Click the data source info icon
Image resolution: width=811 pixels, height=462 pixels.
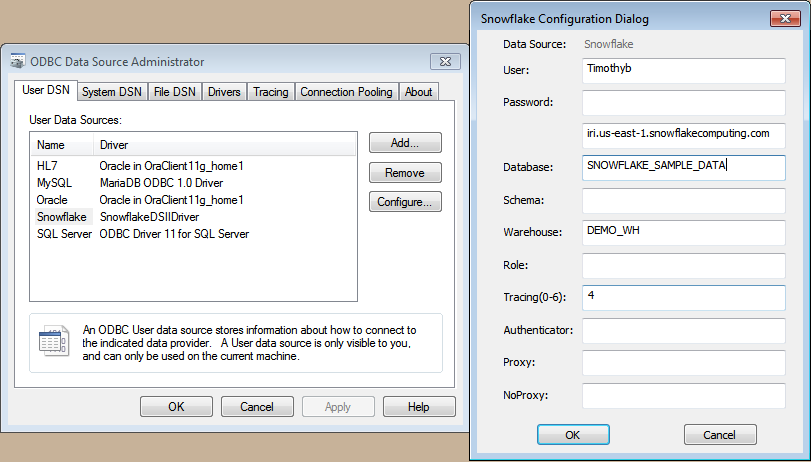click(54, 340)
